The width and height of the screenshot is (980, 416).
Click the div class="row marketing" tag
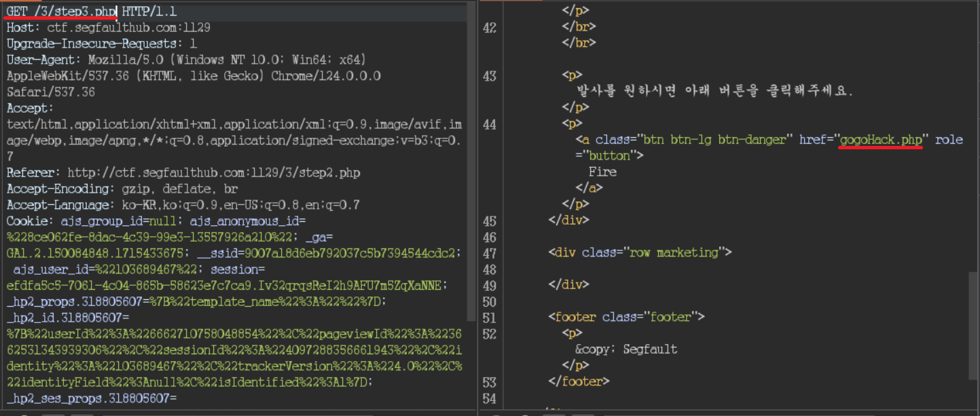(x=640, y=253)
